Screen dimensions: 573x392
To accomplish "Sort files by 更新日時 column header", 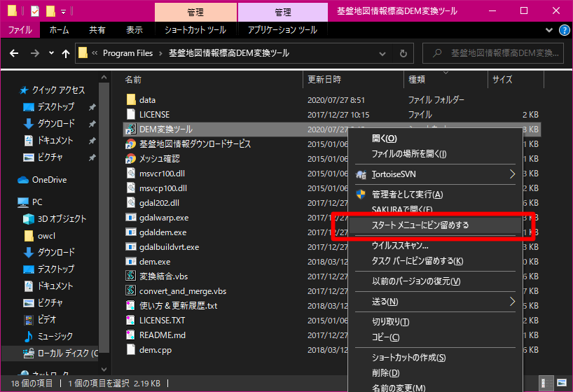I will (x=325, y=79).
